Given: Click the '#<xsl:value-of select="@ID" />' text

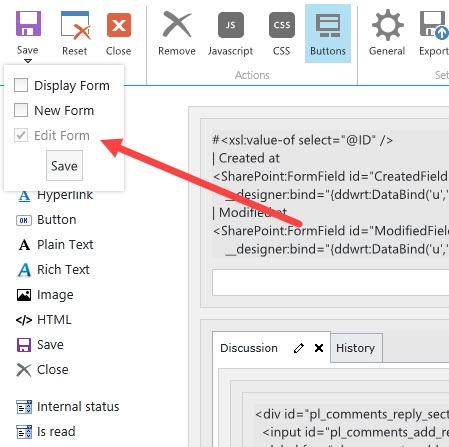Looking at the screenshot, I should pos(303,140).
